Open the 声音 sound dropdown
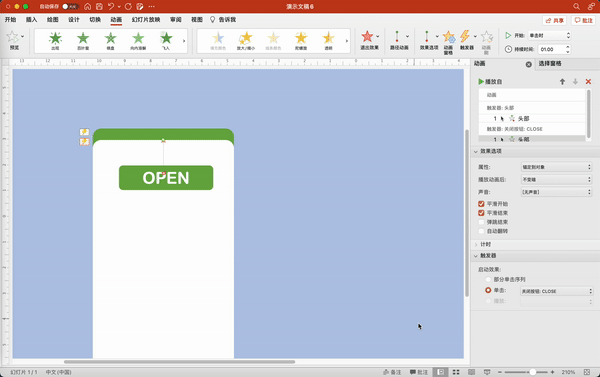 tap(556, 192)
